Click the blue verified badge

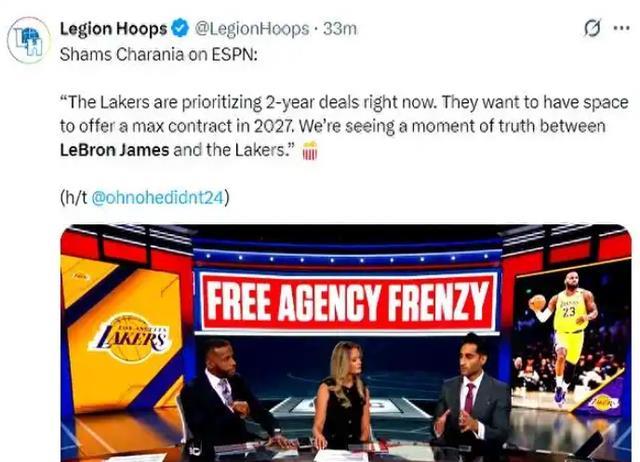(180, 29)
